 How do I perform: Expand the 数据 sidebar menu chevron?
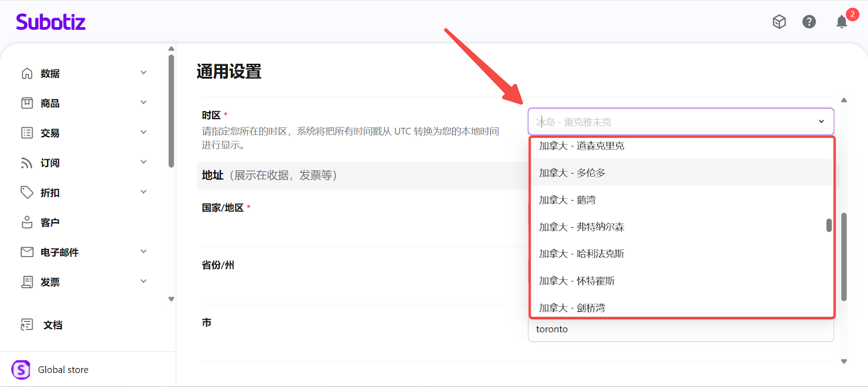[143, 73]
